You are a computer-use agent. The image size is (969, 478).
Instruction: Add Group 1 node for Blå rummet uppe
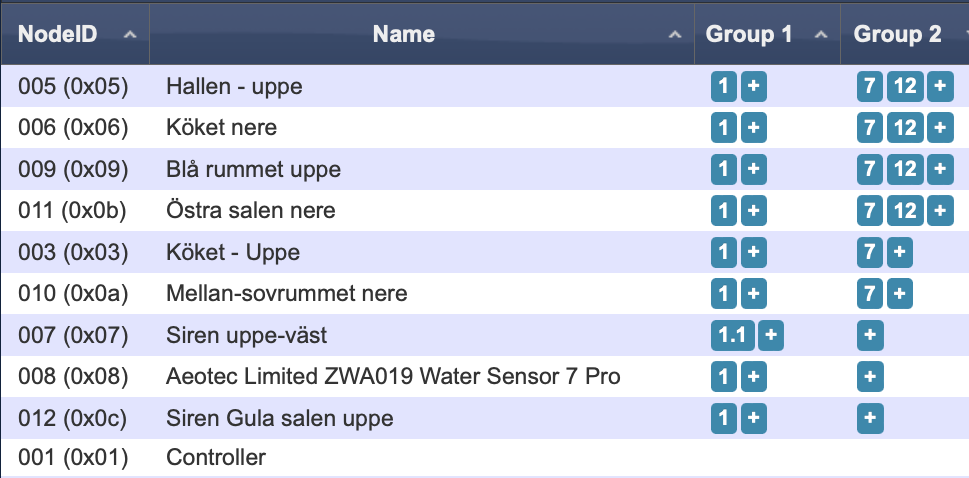pyautogui.click(x=753, y=169)
